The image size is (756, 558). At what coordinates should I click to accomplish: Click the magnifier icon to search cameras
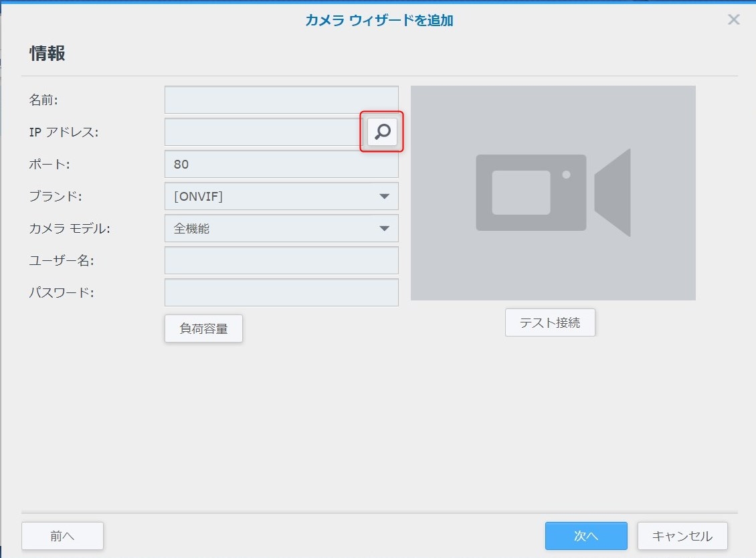pos(382,132)
